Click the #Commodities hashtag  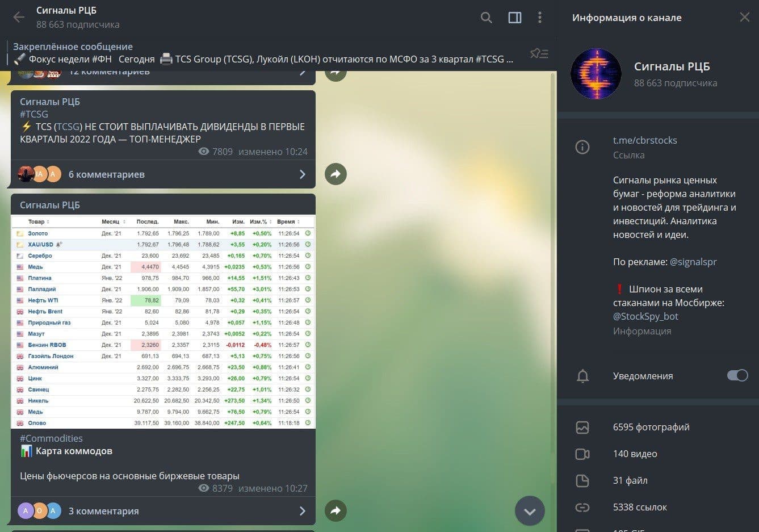pyautogui.click(x=51, y=438)
